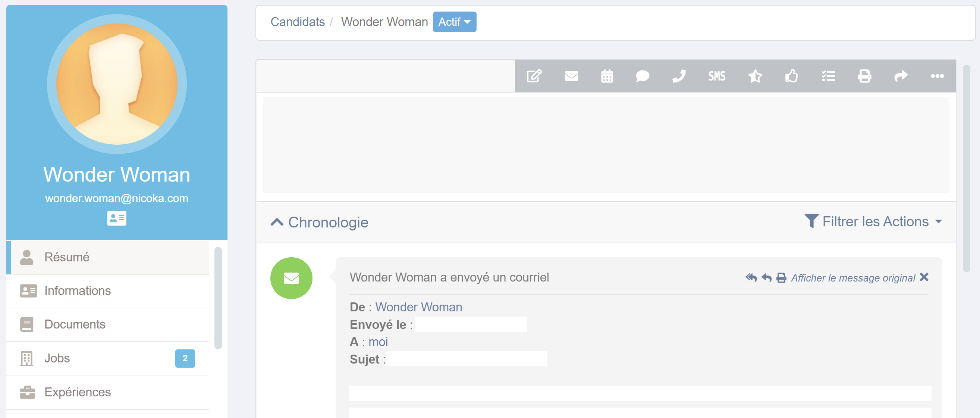Open the Documents sidebar tab

tap(108, 324)
